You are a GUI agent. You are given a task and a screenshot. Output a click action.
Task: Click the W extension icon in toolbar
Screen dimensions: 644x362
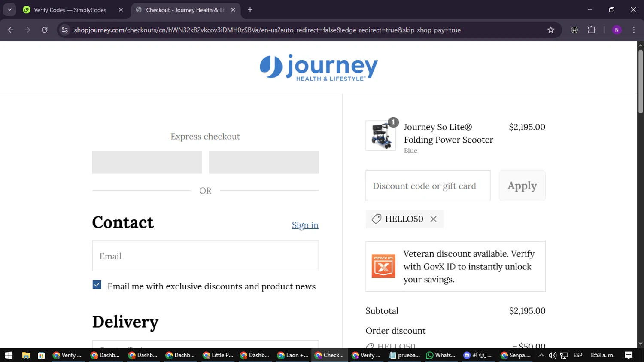click(574, 30)
